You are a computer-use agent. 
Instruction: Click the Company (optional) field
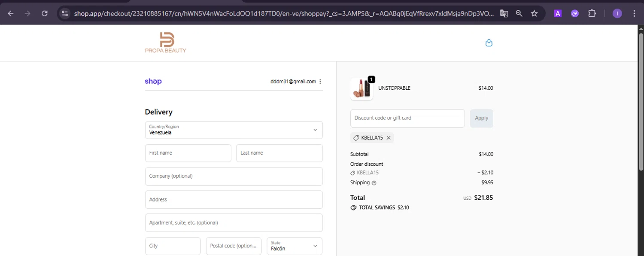tap(234, 176)
